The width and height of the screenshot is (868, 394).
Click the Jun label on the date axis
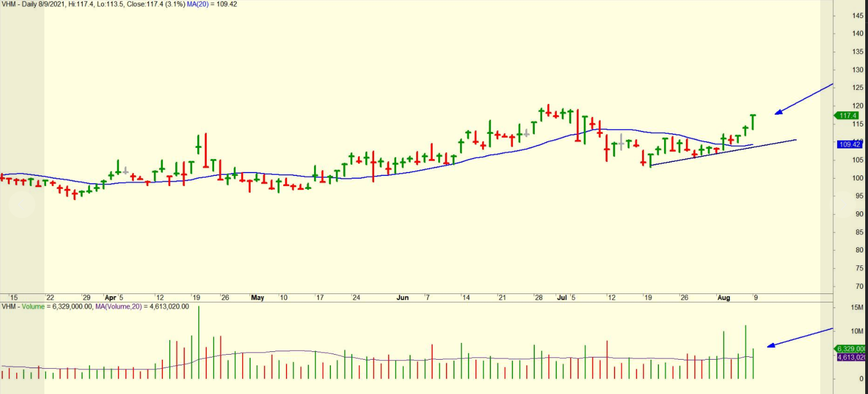click(403, 297)
